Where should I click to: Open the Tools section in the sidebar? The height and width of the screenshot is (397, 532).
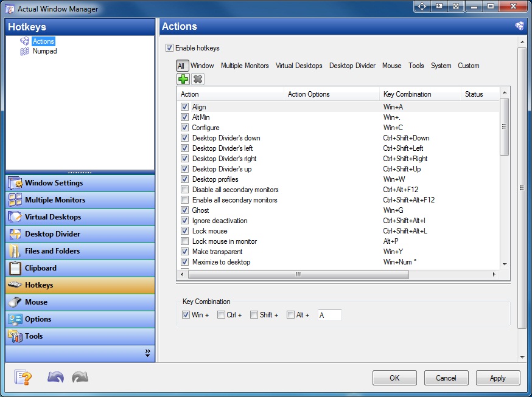point(80,336)
